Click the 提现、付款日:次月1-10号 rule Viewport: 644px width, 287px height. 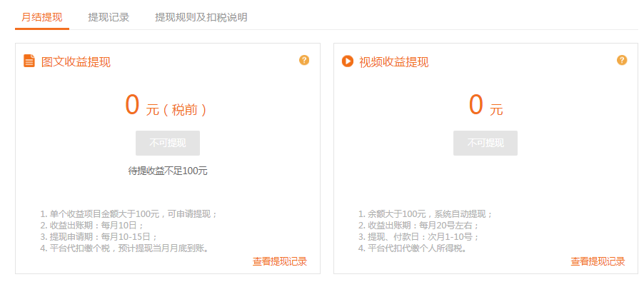418,236
